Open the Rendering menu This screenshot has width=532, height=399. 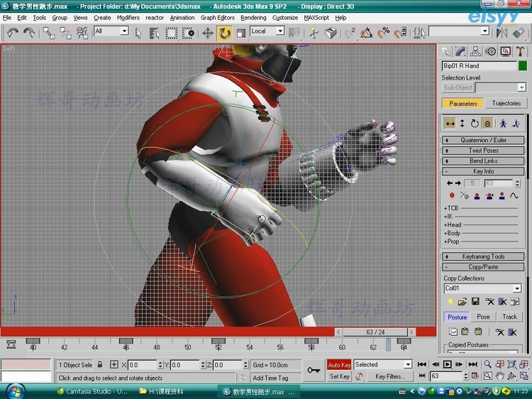[x=253, y=18]
